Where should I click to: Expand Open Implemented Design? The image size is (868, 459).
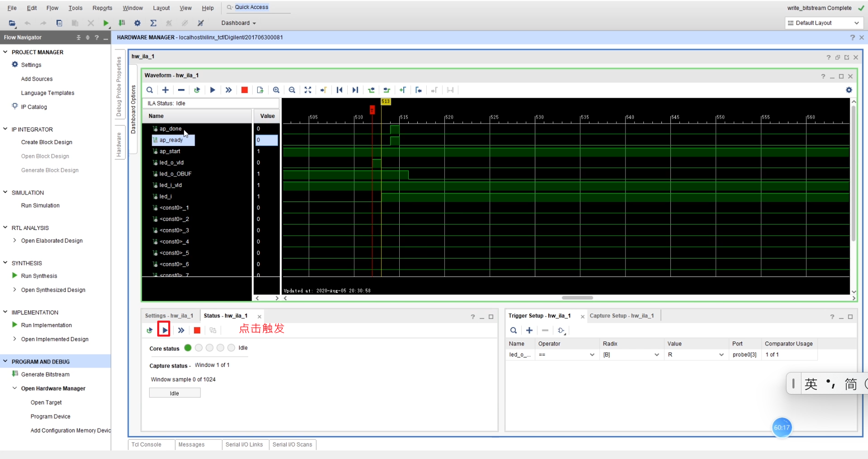click(x=15, y=339)
